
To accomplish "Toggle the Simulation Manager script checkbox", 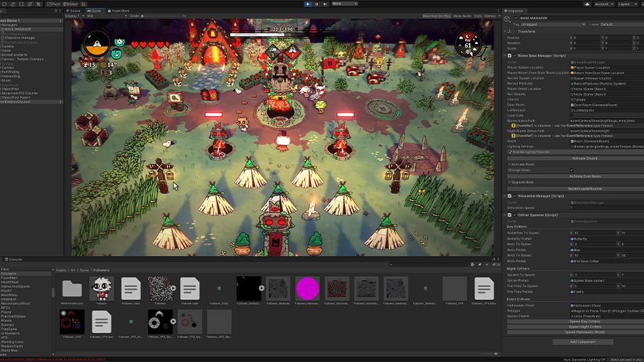I will [515, 196].
